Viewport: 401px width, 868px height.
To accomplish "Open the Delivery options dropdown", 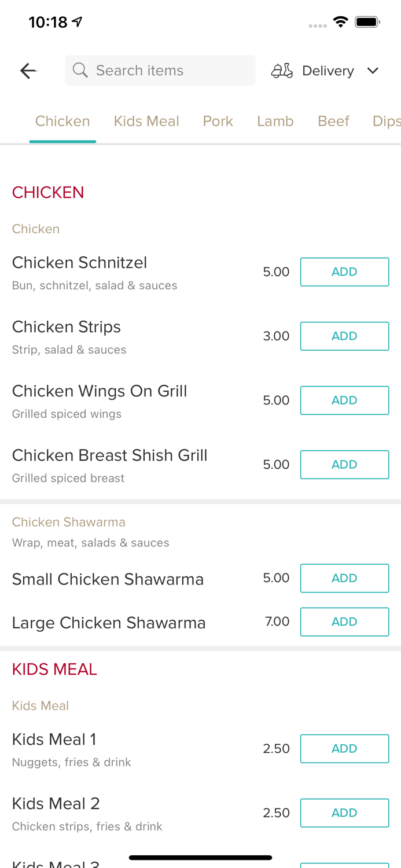I will click(373, 70).
